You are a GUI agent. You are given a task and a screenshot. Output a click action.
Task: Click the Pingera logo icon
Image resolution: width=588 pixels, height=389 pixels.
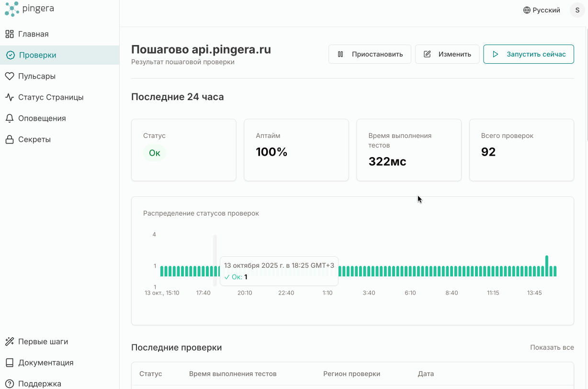point(12,9)
